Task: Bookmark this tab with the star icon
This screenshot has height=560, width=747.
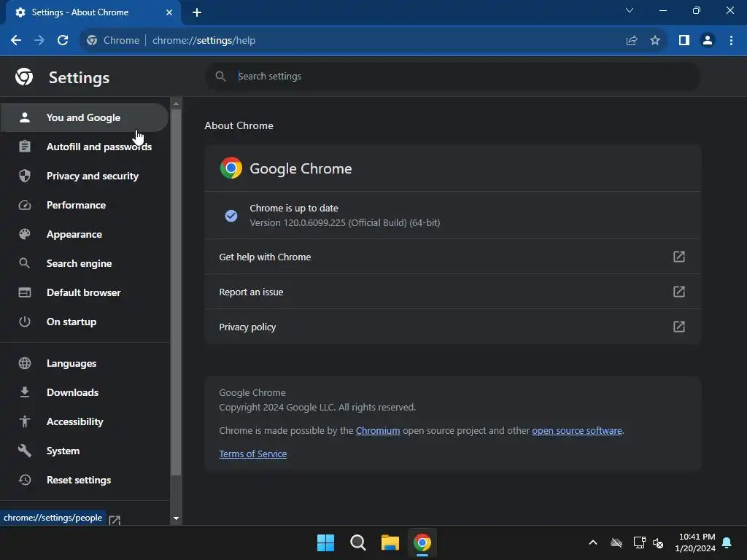Action: [x=655, y=41]
